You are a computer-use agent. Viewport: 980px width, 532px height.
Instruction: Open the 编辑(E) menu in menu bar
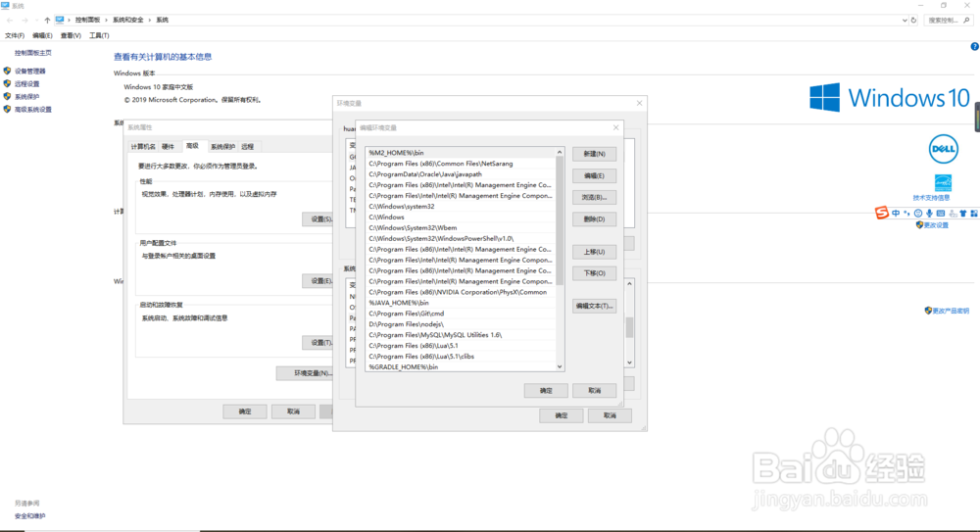coord(42,35)
